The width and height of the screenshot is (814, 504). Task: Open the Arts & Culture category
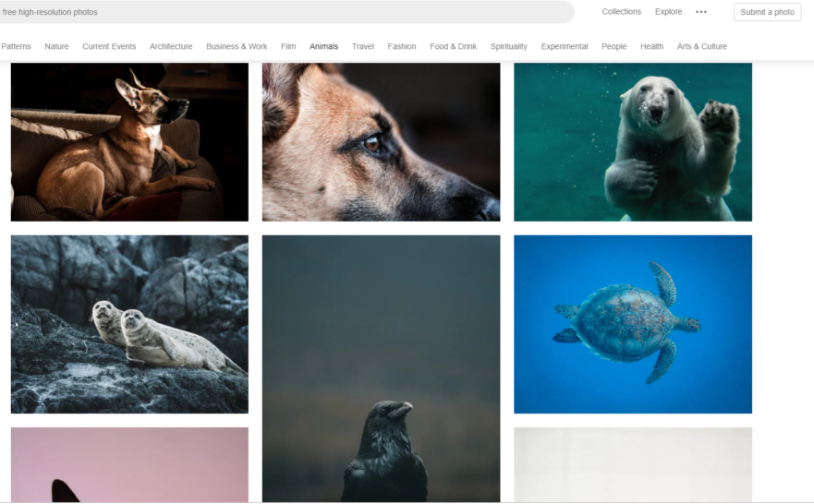click(701, 46)
